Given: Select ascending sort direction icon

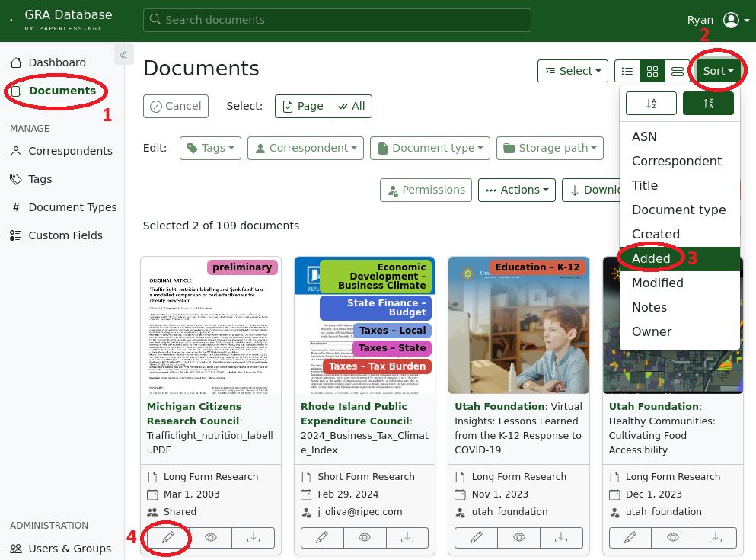Looking at the screenshot, I should pyautogui.click(x=651, y=102).
